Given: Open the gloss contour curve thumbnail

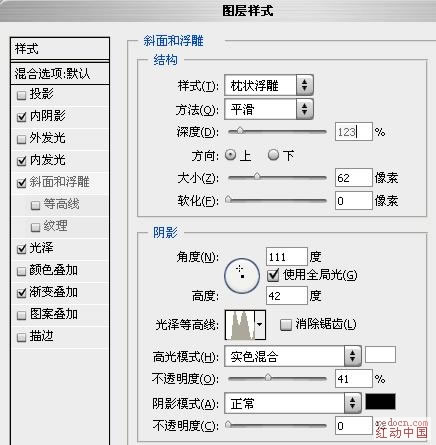Looking at the screenshot, I should [240, 325].
